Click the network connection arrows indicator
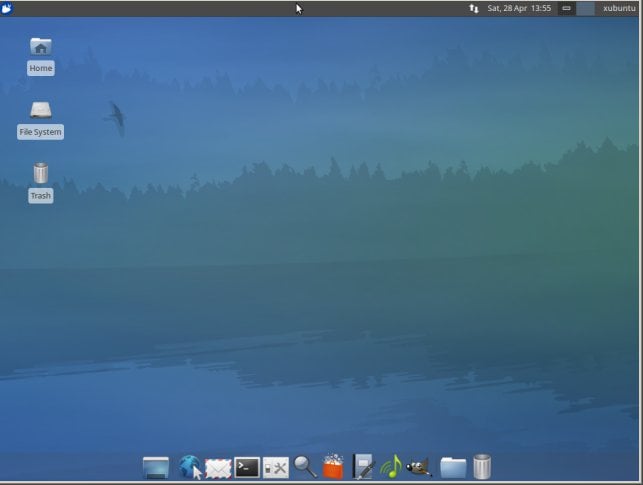 pos(474,8)
